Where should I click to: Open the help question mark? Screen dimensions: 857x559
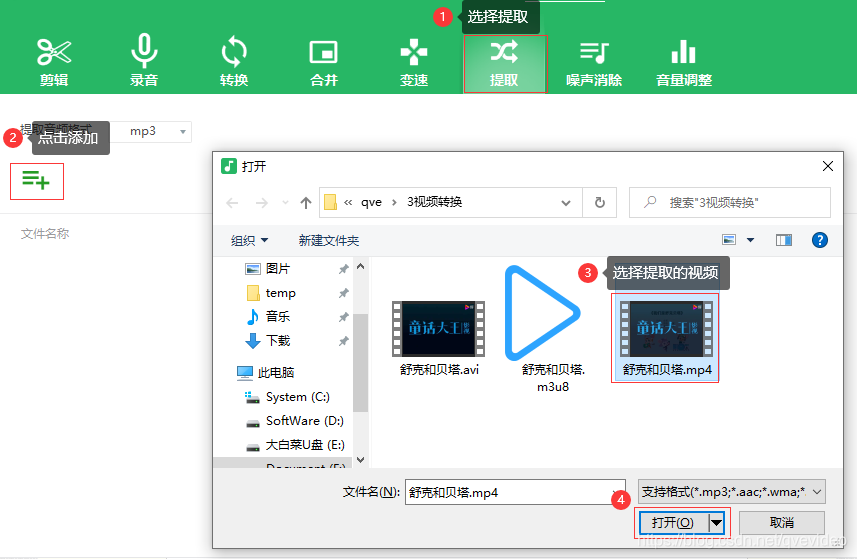click(819, 240)
